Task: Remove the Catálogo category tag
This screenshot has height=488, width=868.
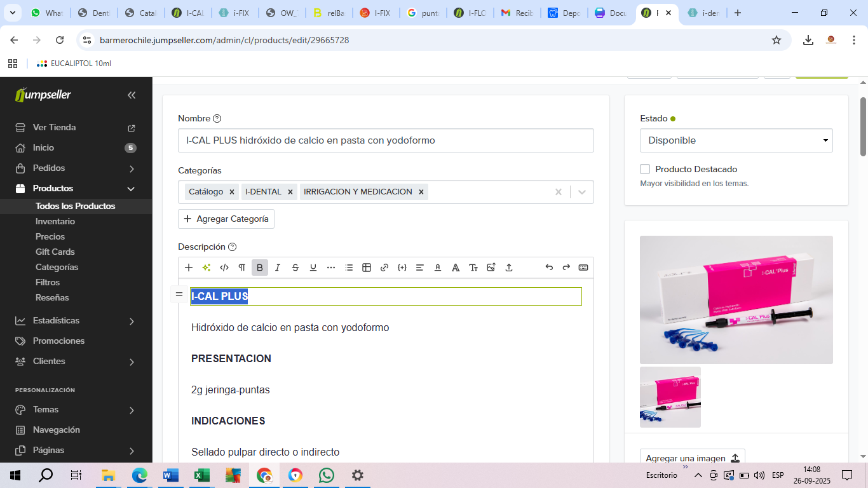Action: 232,192
